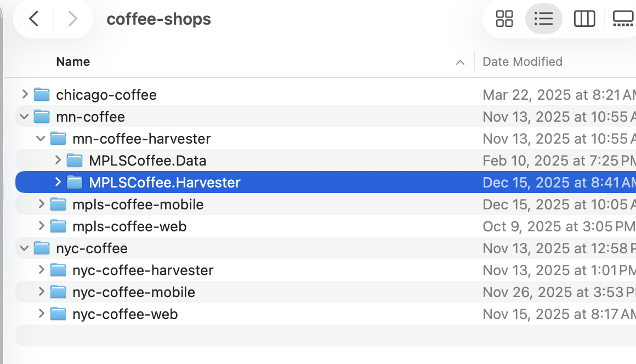Screen dimensions: 636x364
Task: Click the coffee-shops window title
Action: [x=158, y=19]
